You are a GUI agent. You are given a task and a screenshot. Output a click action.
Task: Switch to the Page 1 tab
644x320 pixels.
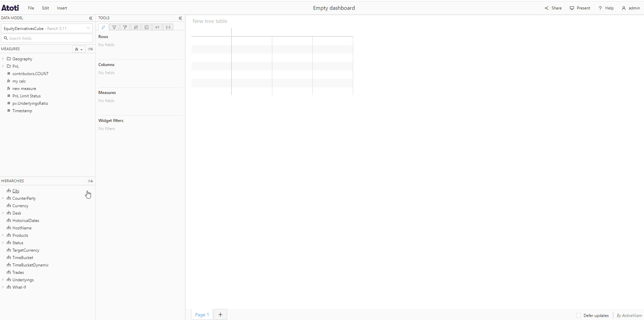coord(202,315)
